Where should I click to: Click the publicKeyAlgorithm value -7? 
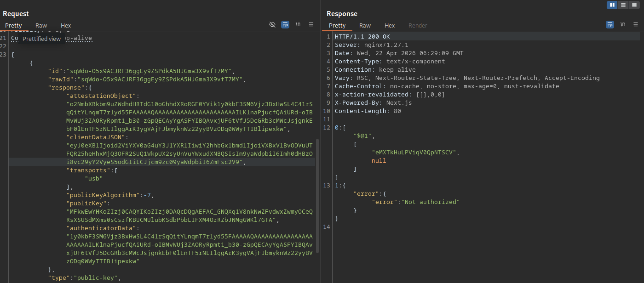147,195
